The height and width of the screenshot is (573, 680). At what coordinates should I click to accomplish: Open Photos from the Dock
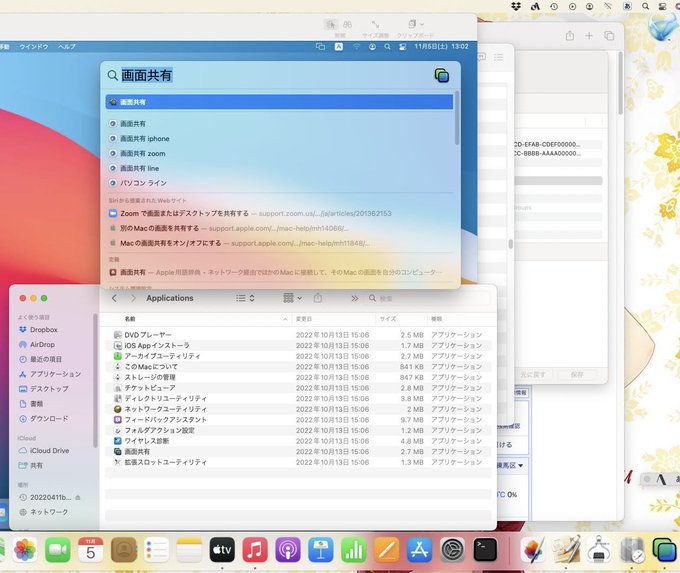(x=25, y=550)
